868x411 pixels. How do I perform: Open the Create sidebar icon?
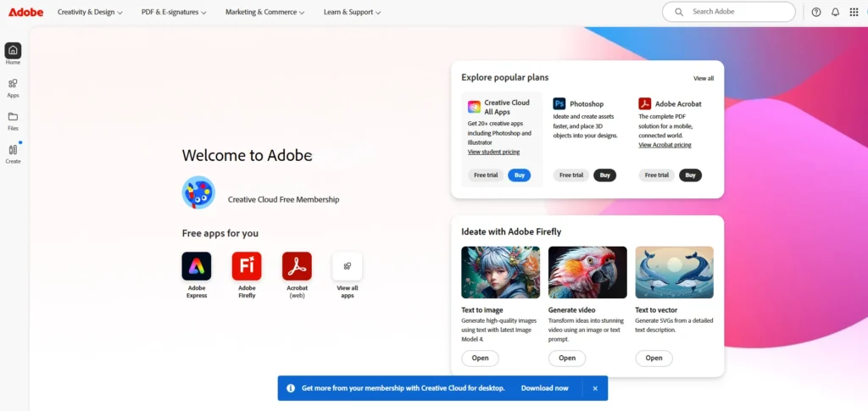pyautogui.click(x=13, y=149)
